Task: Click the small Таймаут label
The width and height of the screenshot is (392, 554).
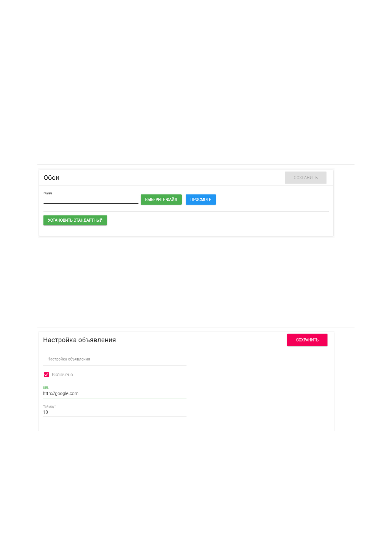Action: point(49,407)
